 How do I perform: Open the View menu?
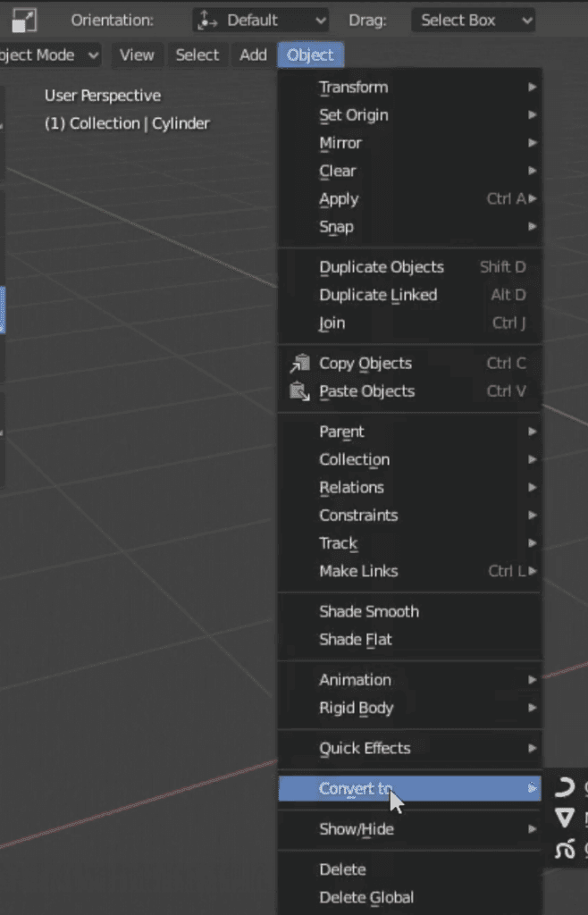(x=137, y=55)
